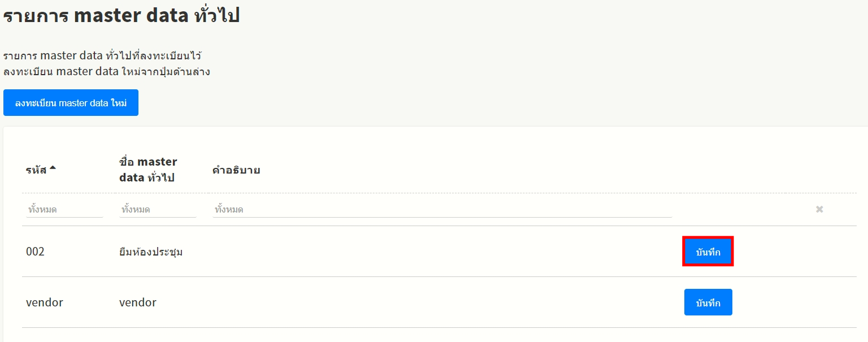
Task: Click the empty description cell of vendor row
Action: 441,302
